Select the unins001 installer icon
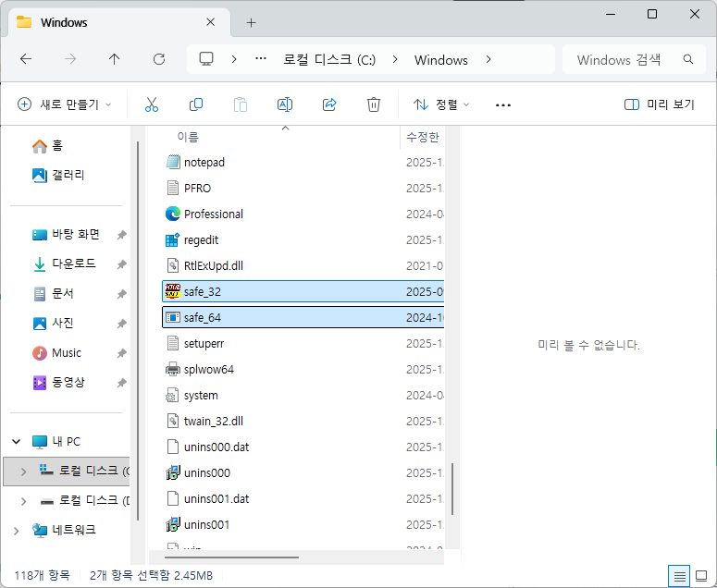This screenshot has width=717, height=588. 173,524
